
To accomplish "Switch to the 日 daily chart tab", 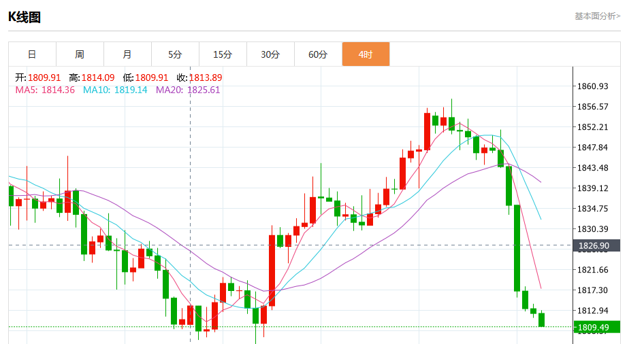I will pyautogui.click(x=32, y=54).
